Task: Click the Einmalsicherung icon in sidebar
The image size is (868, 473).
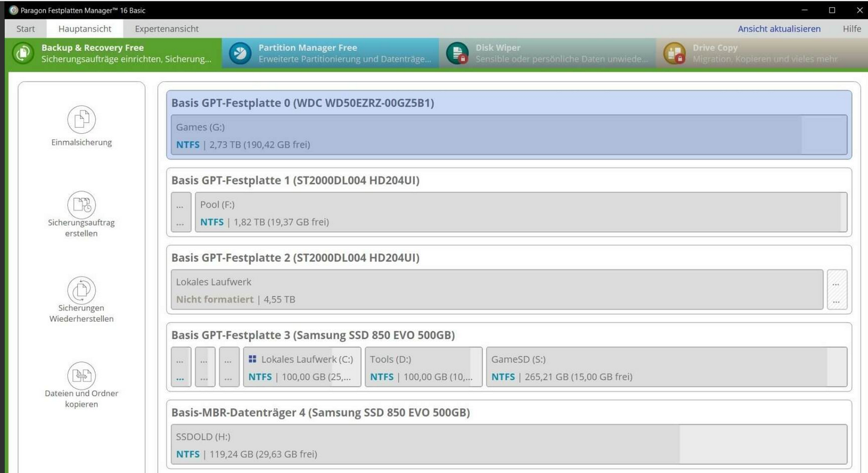Action: pyautogui.click(x=82, y=119)
